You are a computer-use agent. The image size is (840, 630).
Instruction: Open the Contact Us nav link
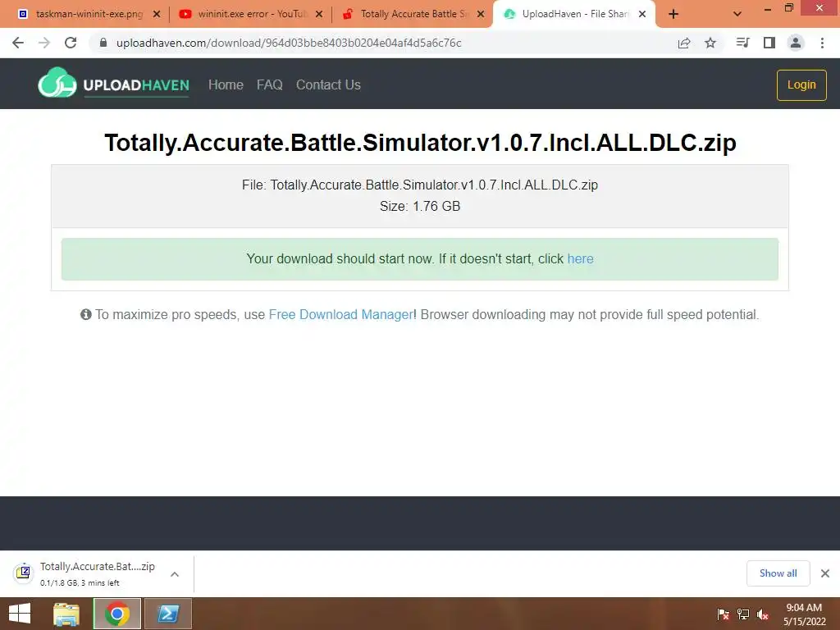[328, 84]
